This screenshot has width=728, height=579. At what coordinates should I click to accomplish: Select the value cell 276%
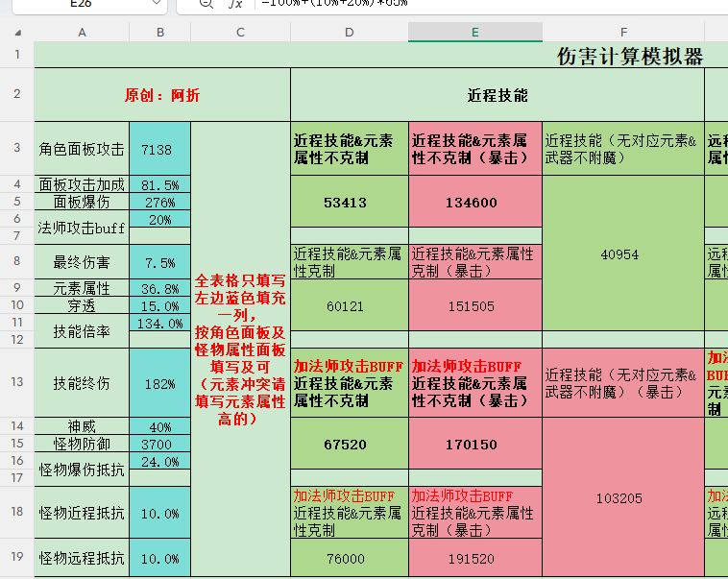[160, 202]
